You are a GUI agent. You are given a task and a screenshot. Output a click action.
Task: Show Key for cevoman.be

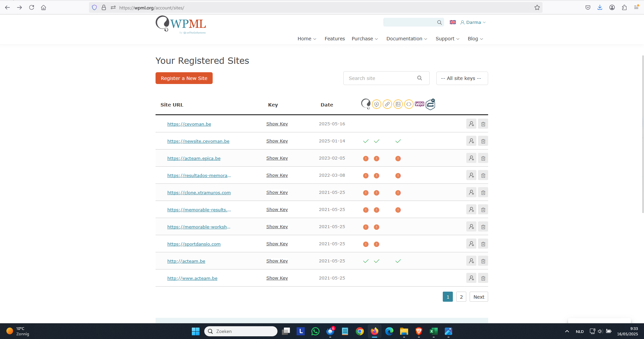[277, 124]
